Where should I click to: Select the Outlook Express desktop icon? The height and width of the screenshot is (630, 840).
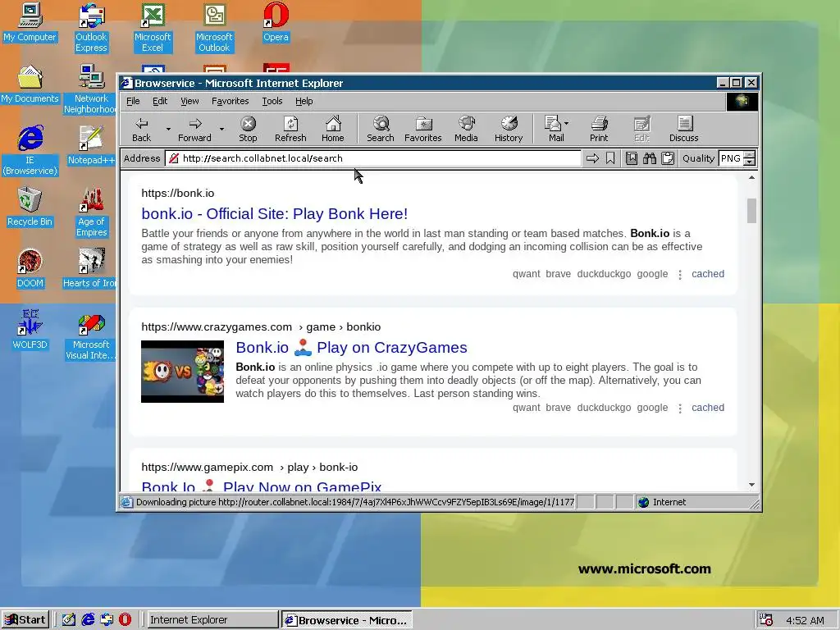click(91, 28)
